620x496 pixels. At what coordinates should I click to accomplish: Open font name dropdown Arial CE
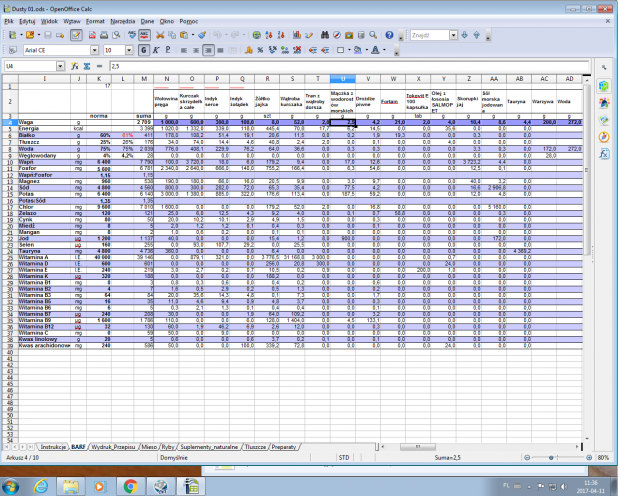(x=95, y=50)
